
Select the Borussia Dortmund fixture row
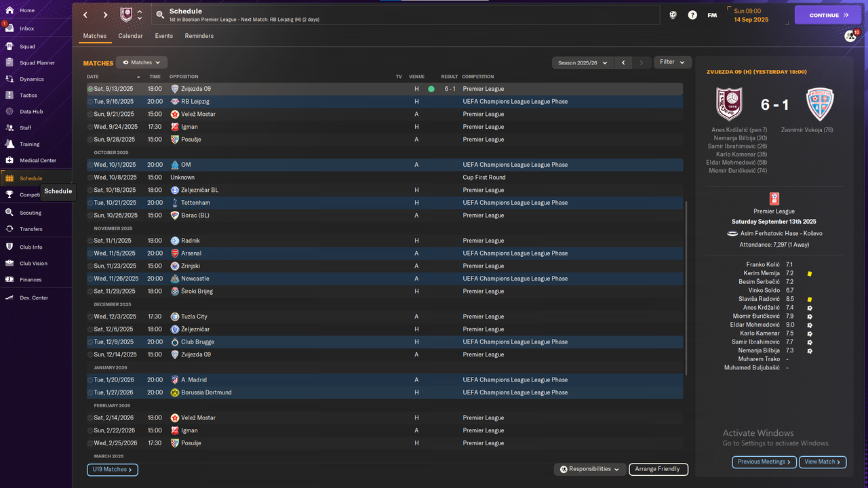(x=384, y=392)
